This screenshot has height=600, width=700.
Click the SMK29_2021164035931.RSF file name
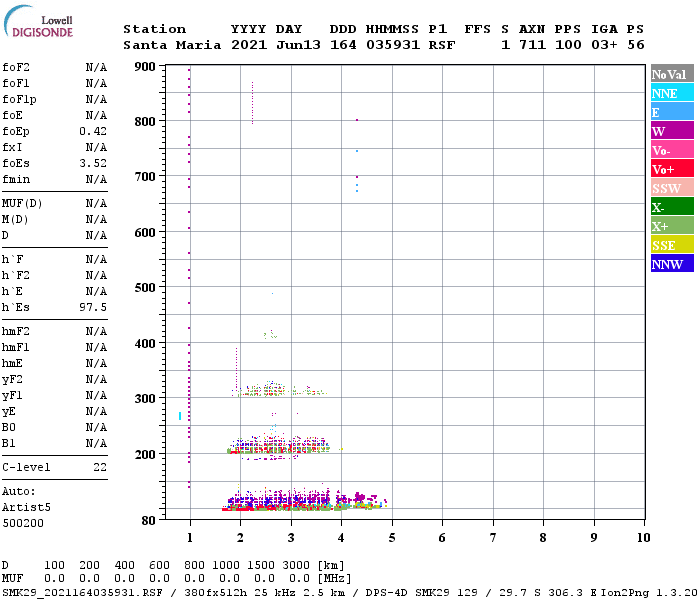[x=82, y=593]
